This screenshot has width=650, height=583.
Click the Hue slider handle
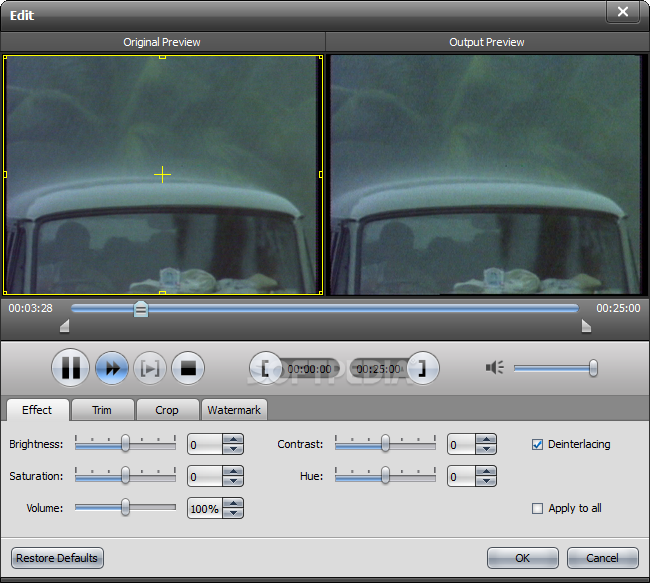tap(386, 475)
